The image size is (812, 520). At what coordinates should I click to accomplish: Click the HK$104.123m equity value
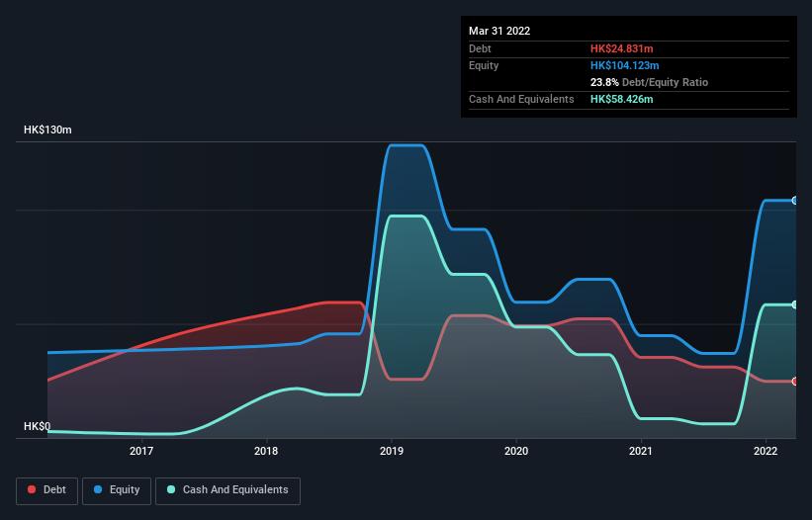[x=624, y=65]
